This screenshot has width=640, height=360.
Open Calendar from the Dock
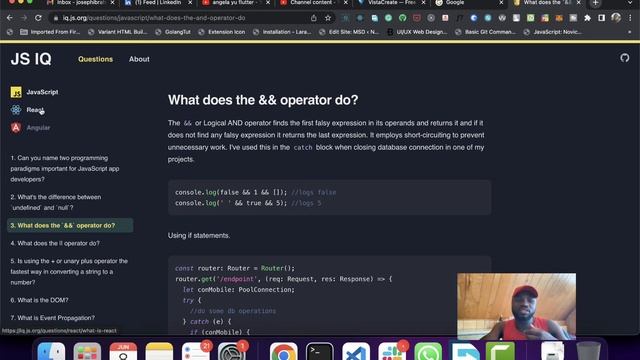click(x=123, y=352)
